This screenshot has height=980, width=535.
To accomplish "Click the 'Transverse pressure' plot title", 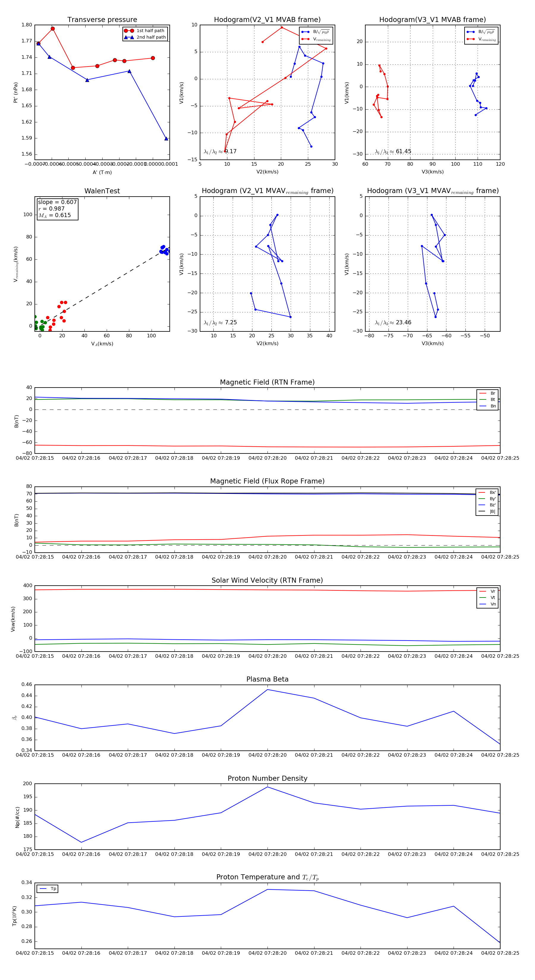I will 102,20.
